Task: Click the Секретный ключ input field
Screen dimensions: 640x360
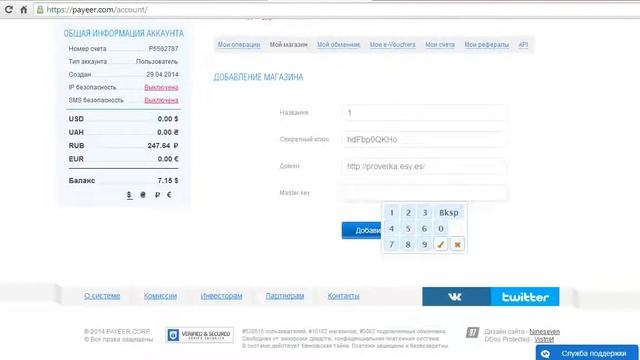Action: (x=424, y=140)
